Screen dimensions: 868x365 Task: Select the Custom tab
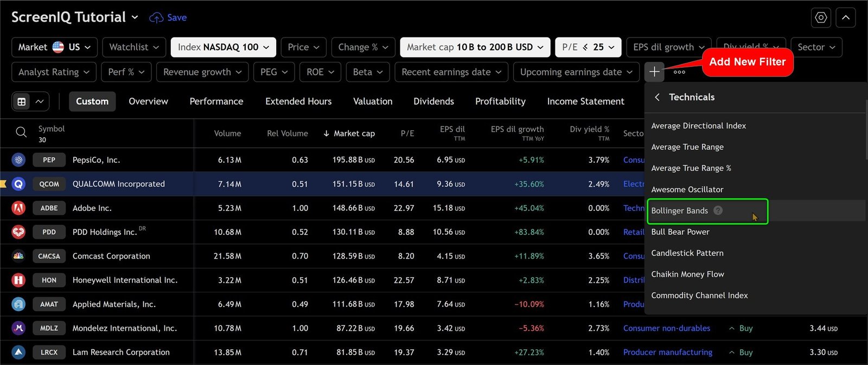pos(92,101)
